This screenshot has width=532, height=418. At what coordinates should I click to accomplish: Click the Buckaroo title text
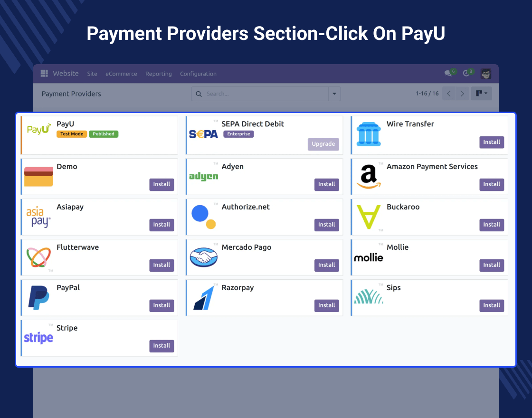point(403,207)
